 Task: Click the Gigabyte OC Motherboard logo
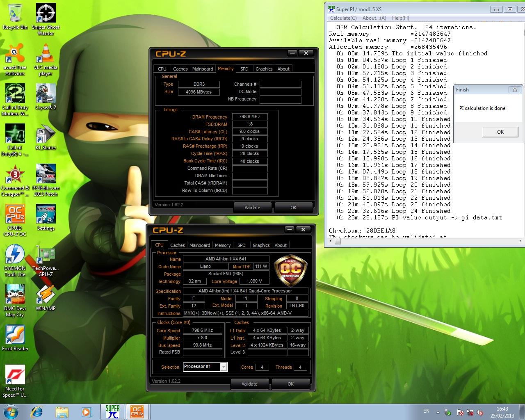[290, 271]
